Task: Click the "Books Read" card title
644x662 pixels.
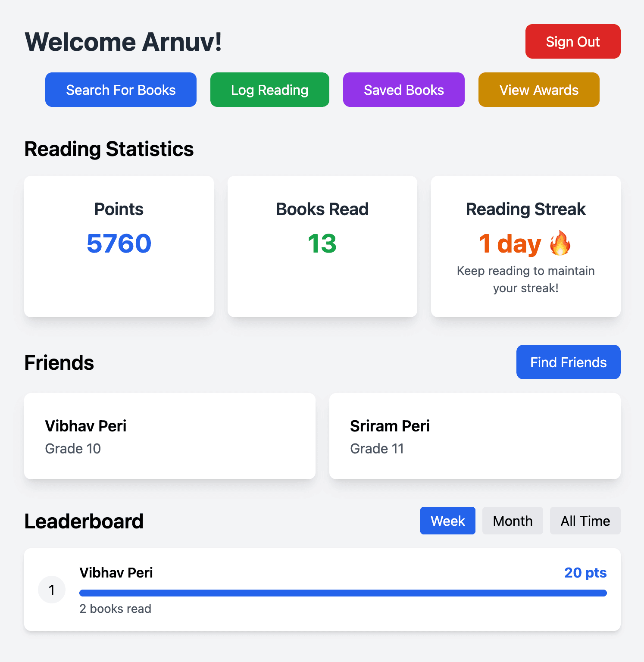Action: tap(322, 209)
